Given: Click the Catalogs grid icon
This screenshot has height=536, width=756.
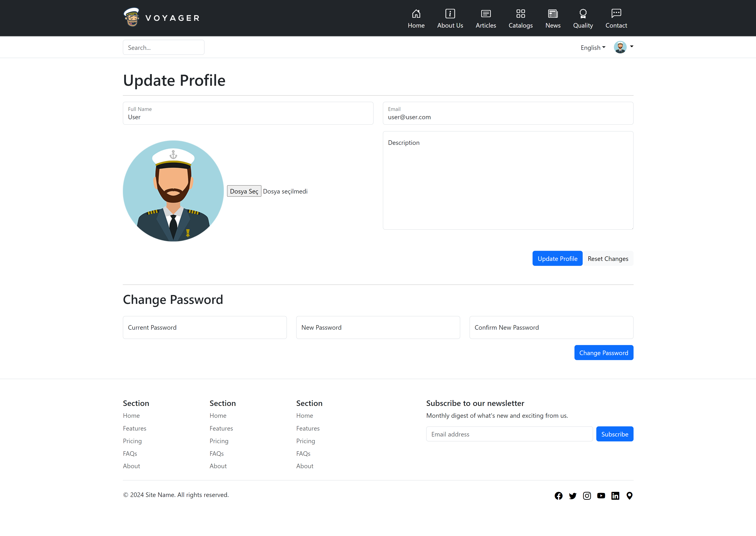Looking at the screenshot, I should click(520, 14).
